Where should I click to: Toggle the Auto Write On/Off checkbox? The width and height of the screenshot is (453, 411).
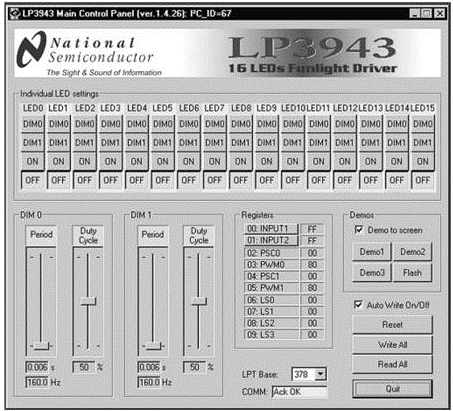[358, 304]
